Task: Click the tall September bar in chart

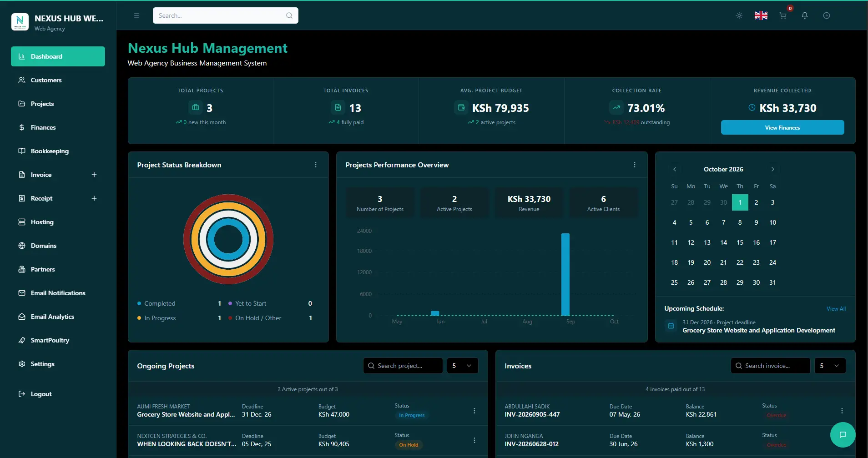Action: (x=565, y=274)
